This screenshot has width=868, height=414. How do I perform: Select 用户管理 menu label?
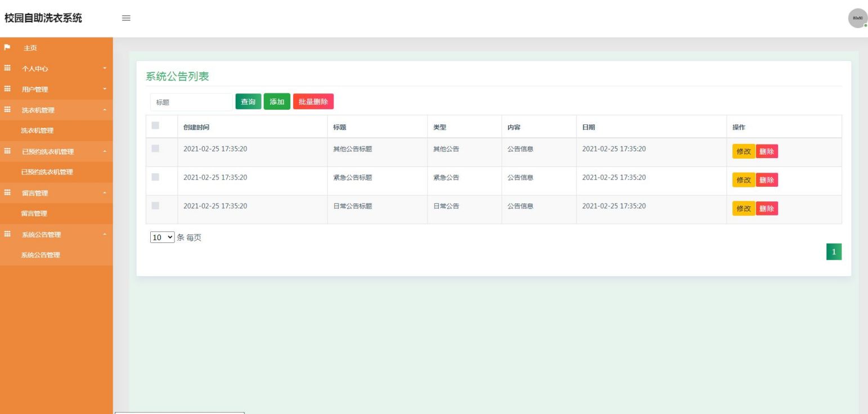click(x=35, y=89)
